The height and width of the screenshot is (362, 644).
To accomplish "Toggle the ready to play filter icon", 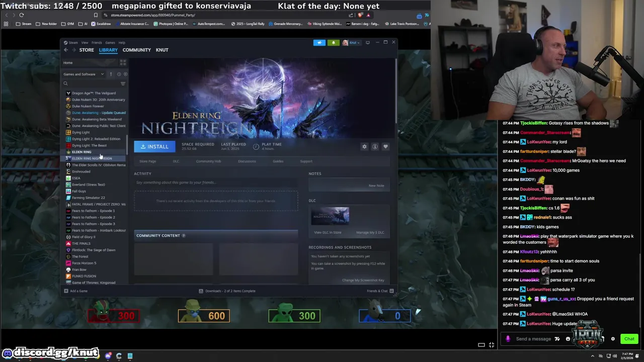I will coord(125,74).
